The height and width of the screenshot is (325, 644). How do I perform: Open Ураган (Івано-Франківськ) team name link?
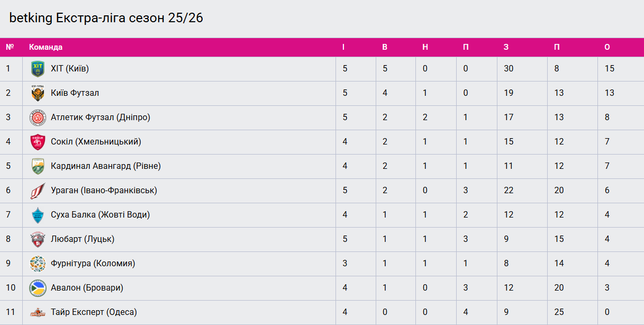point(104,191)
